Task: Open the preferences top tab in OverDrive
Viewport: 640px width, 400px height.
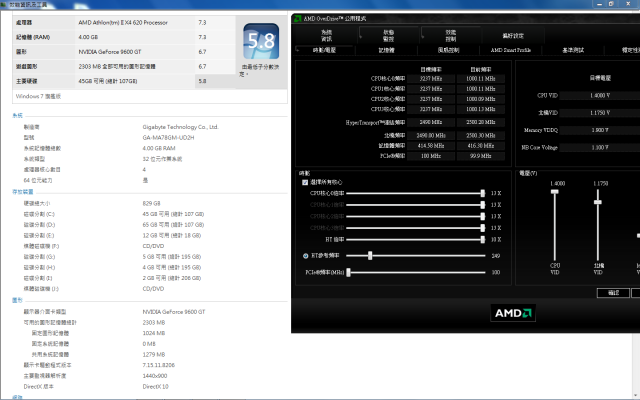Action: point(513,36)
